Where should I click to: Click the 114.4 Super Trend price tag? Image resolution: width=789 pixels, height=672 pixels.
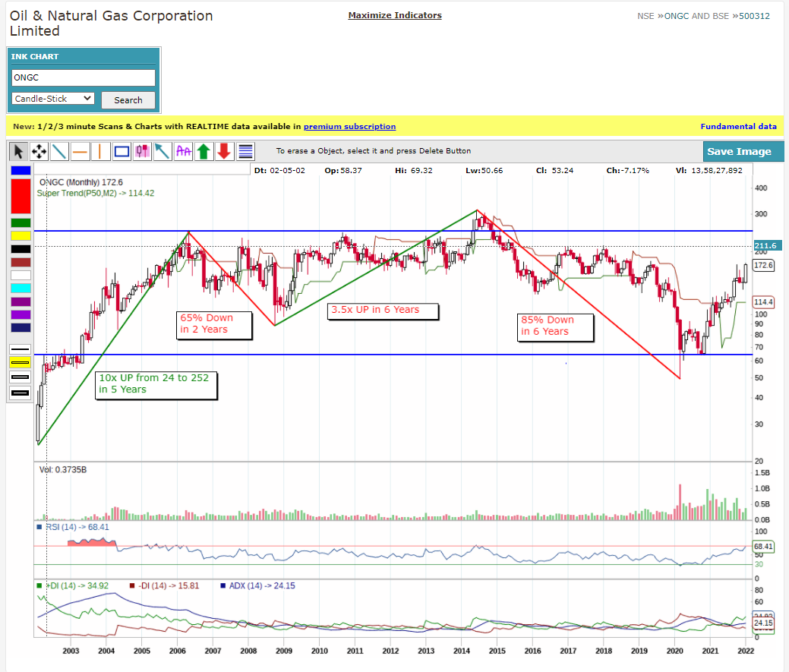(x=763, y=301)
